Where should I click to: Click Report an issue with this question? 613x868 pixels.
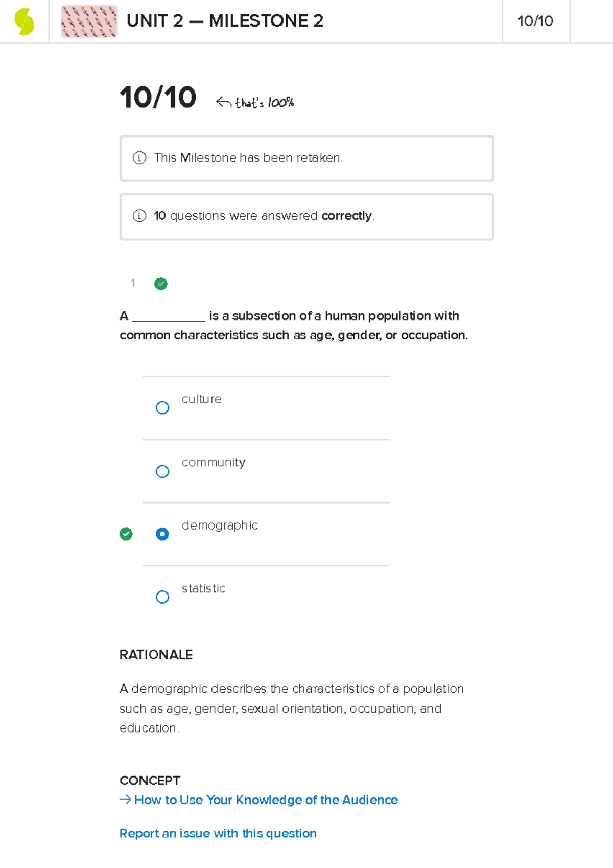(218, 834)
